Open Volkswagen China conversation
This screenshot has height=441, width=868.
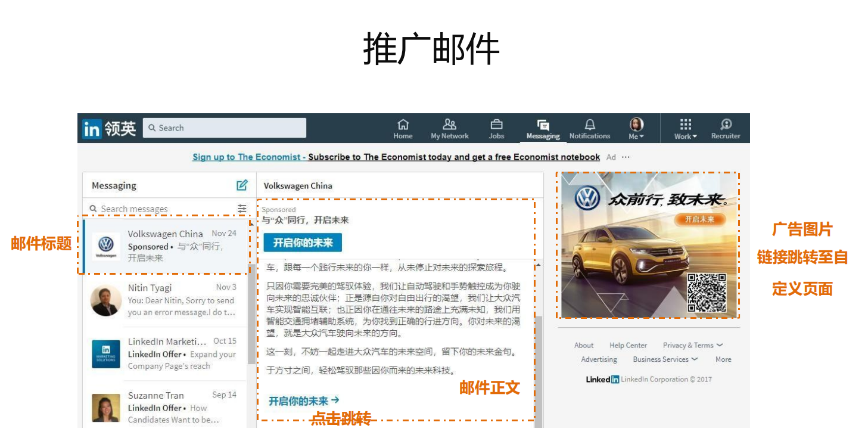[x=166, y=246]
